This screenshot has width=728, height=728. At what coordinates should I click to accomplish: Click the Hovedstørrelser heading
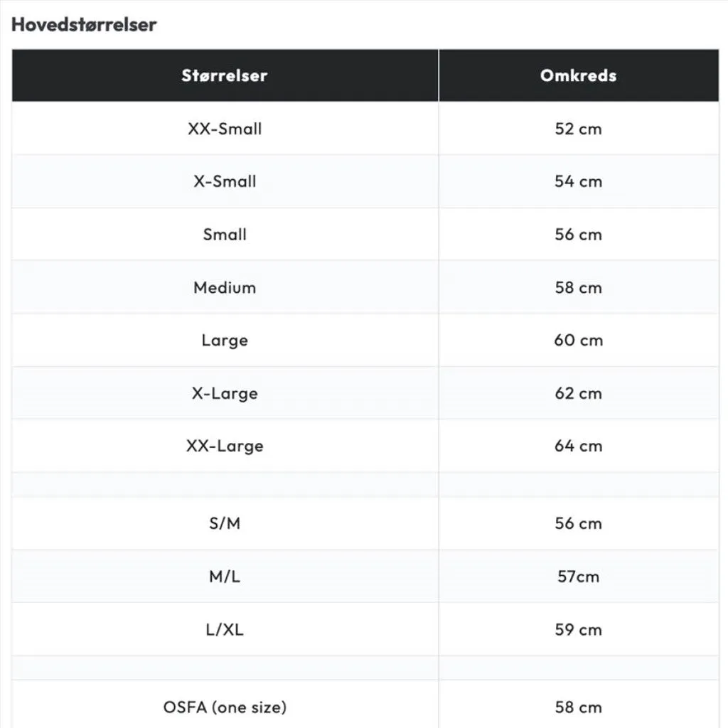click(84, 25)
